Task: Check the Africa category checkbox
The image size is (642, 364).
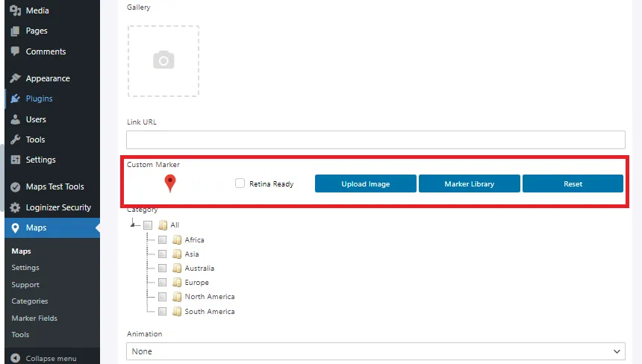Action: 162,239
